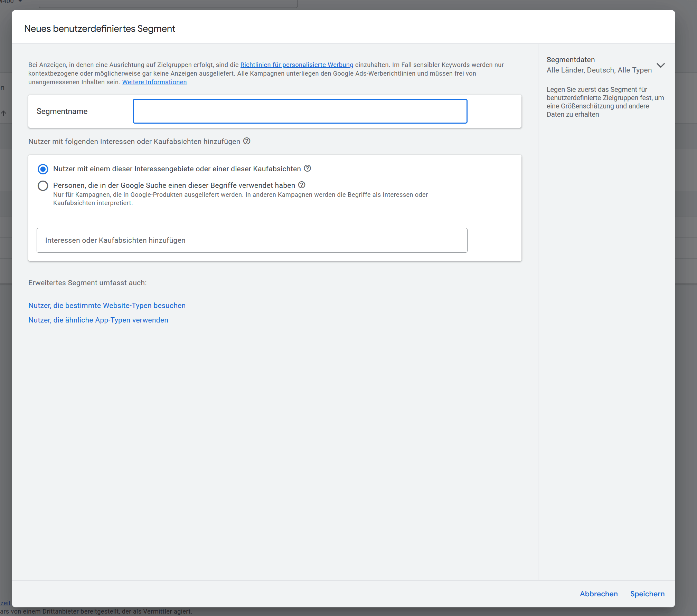This screenshot has width=697, height=616.
Task: Click the Segmentdaten chevron arrow icon
Action: tap(661, 65)
